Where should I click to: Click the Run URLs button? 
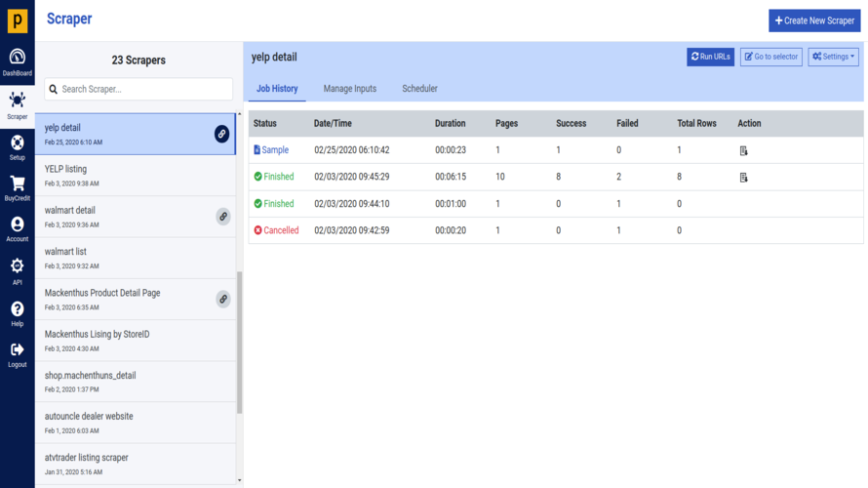tap(710, 57)
